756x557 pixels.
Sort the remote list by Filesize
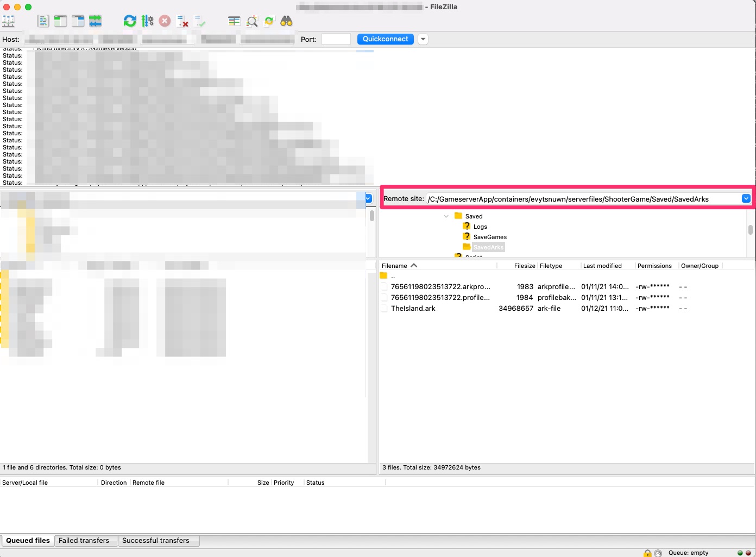525,266
